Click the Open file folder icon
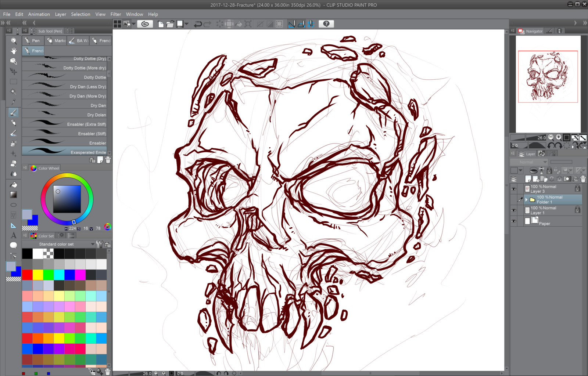 [170, 24]
